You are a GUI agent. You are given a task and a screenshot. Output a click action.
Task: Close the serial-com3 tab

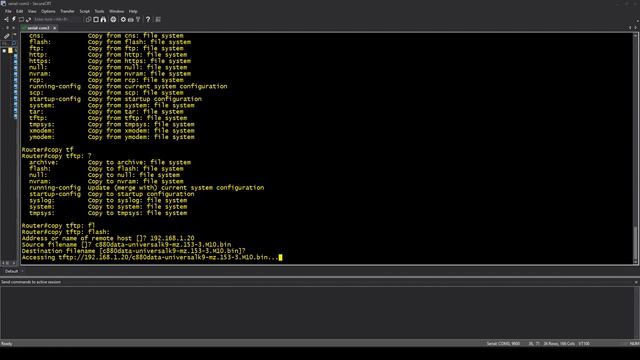pos(54,28)
